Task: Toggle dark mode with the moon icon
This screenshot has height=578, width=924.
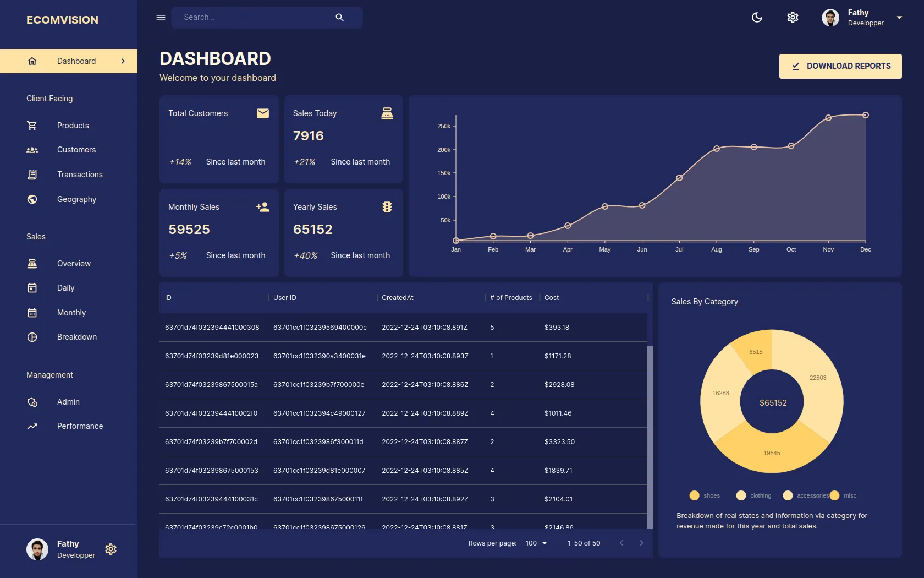Action: pyautogui.click(x=757, y=17)
